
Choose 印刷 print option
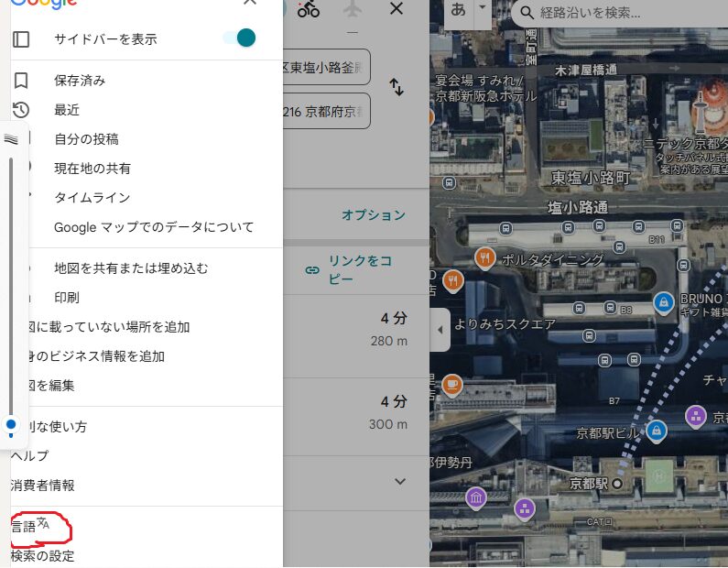point(67,297)
